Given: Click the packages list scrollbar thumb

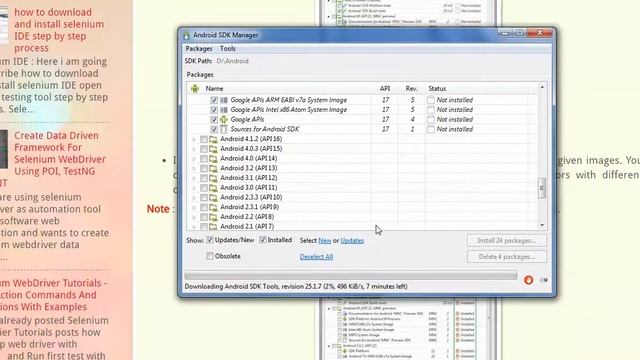Looking at the screenshot, I should pyautogui.click(x=542, y=188).
